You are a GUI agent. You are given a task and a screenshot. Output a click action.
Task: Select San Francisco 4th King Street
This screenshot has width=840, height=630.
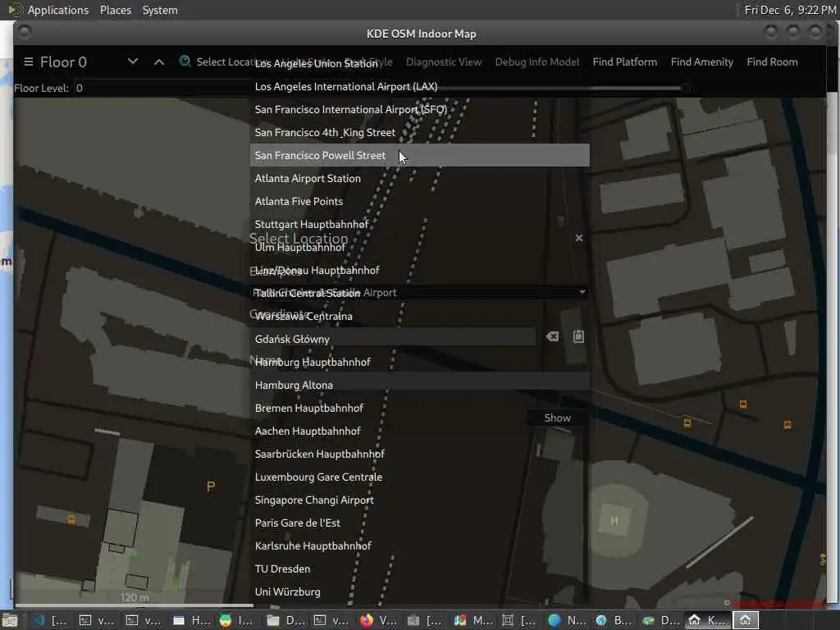(419, 132)
